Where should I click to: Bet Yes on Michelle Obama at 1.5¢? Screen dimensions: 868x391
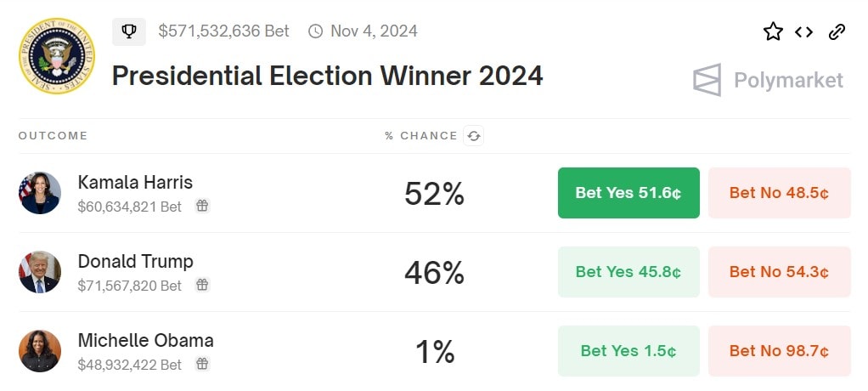coord(628,351)
